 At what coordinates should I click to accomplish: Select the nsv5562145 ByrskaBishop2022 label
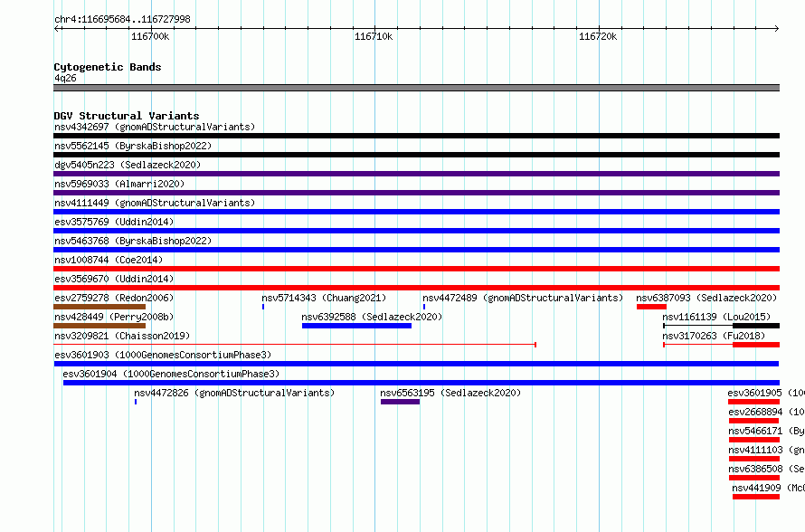(133, 146)
